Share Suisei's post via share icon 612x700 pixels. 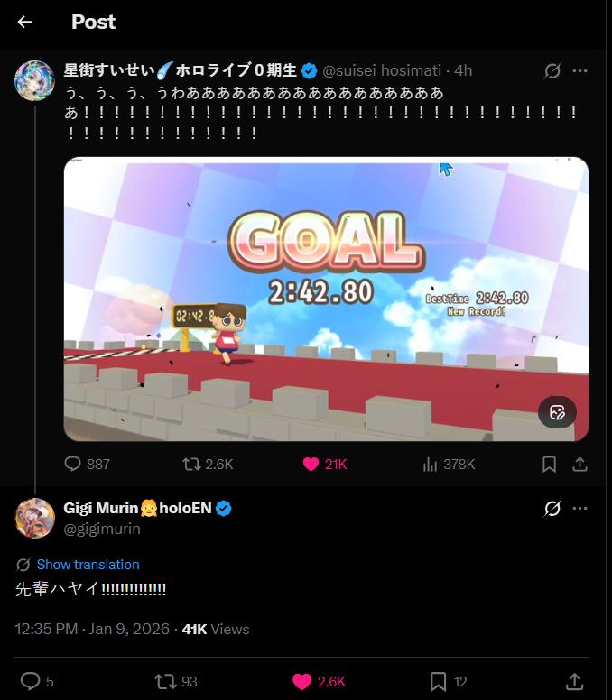point(580,465)
